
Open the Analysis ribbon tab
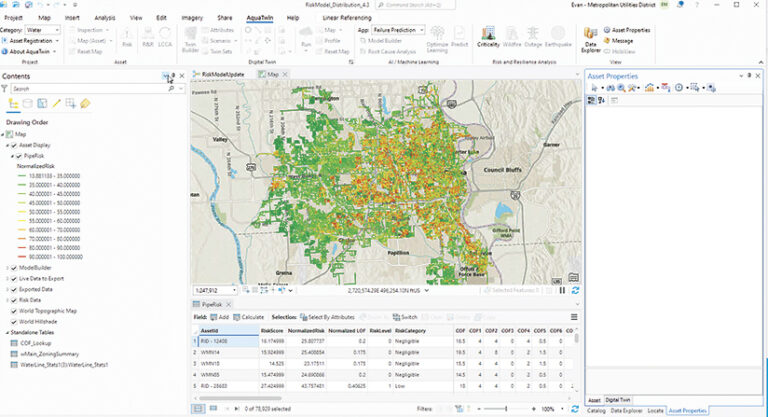point(105,18)
